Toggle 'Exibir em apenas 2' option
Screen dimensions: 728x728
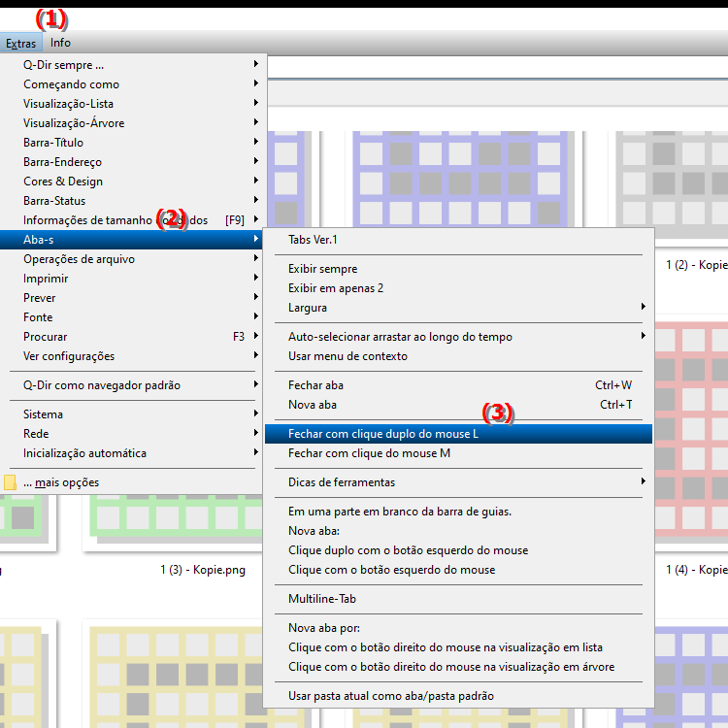click(458, 288)
